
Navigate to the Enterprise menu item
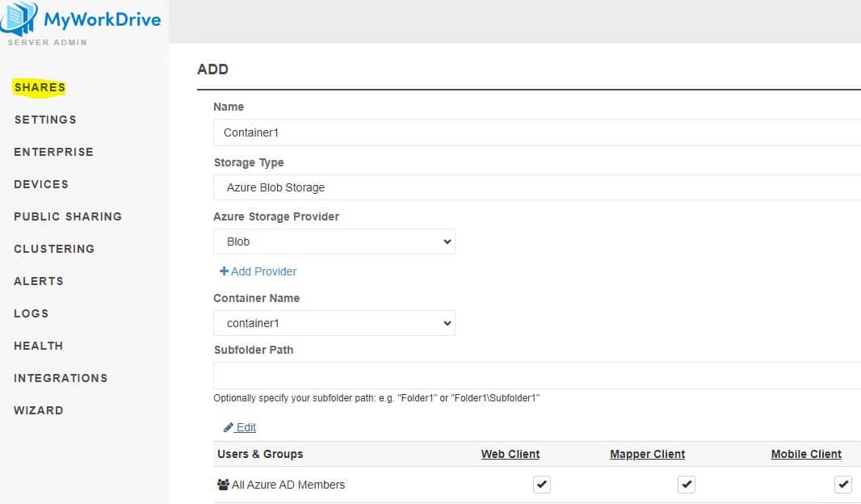(53, 152)
